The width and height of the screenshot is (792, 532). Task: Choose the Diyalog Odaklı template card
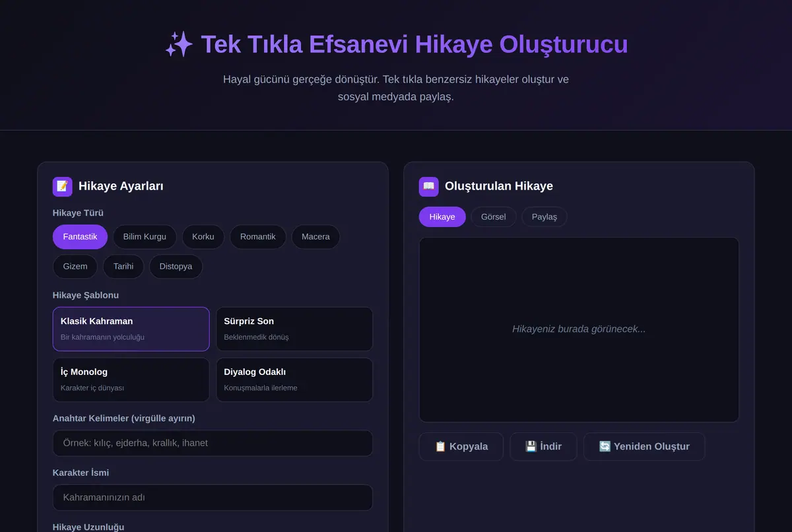coord(294,380)
